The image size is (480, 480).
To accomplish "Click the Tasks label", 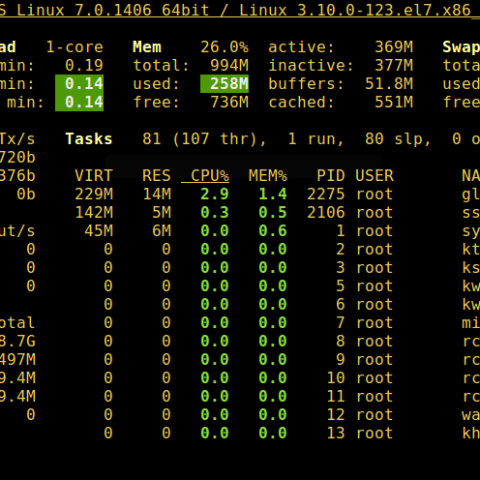I will (x=89, y=139).
